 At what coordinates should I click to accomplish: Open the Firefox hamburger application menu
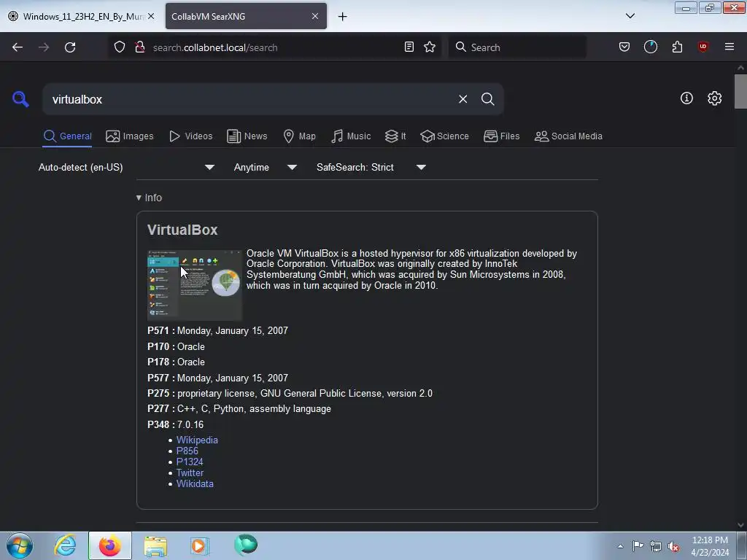(x=729, y=47)
